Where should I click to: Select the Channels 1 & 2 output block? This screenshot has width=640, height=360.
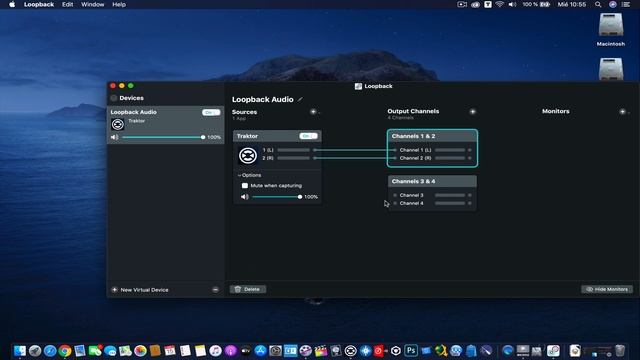[x=432, y=148]
